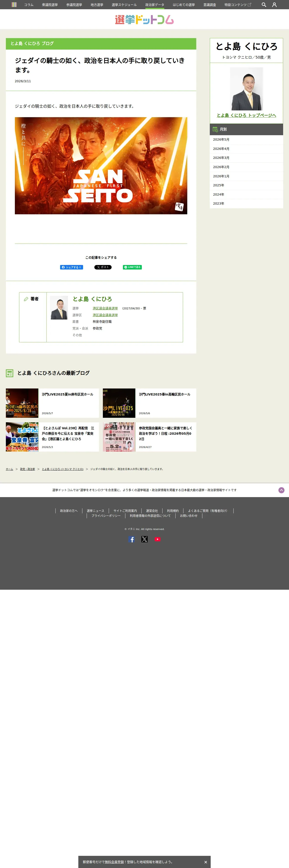The height and width of the screenshot is (868, 289).
Task: Go to ホーム in breadcrumb
Action: pyautogui.click(x=9, y=469)
